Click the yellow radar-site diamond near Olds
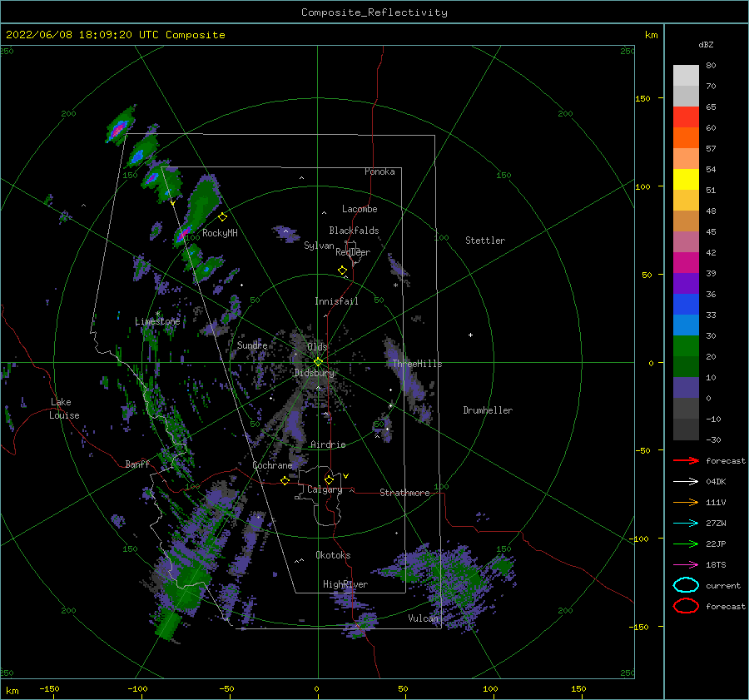The image size is (749, 700). coord(318,362)
